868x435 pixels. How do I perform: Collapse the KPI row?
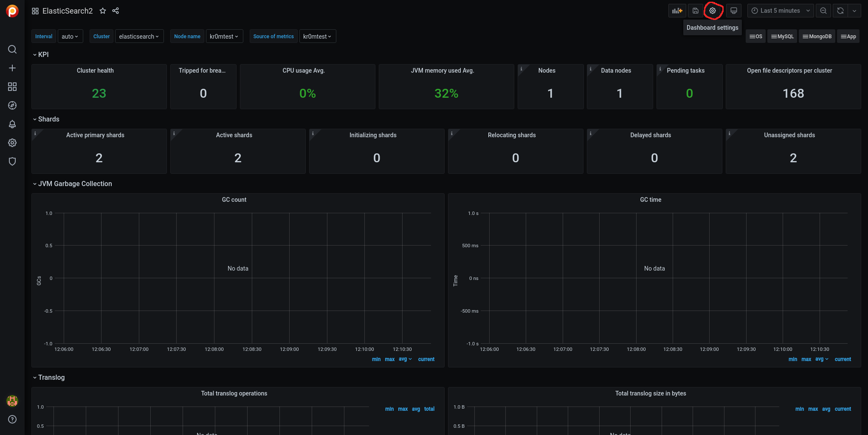pos(41,54)
